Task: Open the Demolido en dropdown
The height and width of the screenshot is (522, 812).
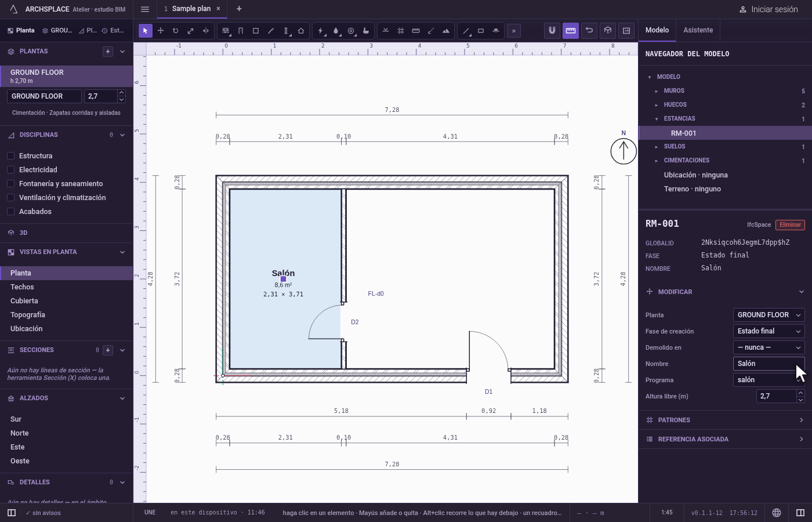Action: click(x=769, y=347)
